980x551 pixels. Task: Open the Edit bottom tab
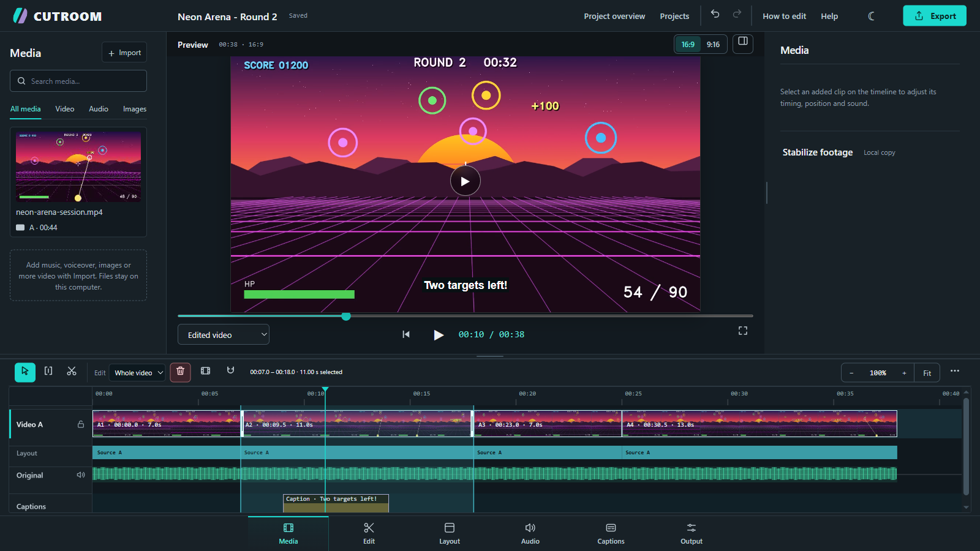369,533
